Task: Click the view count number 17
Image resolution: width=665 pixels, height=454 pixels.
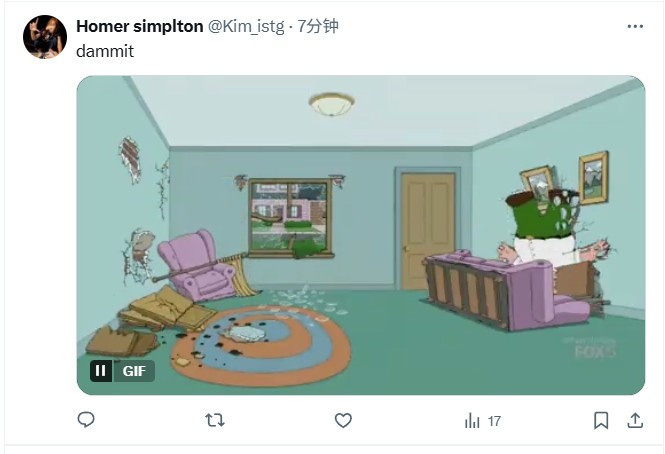Action: click(494, 422)
